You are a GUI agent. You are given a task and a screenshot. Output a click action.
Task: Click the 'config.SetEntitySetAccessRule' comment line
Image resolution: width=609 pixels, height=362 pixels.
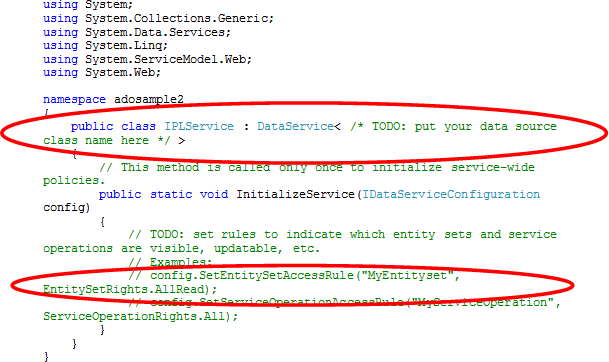coord(294,276)
